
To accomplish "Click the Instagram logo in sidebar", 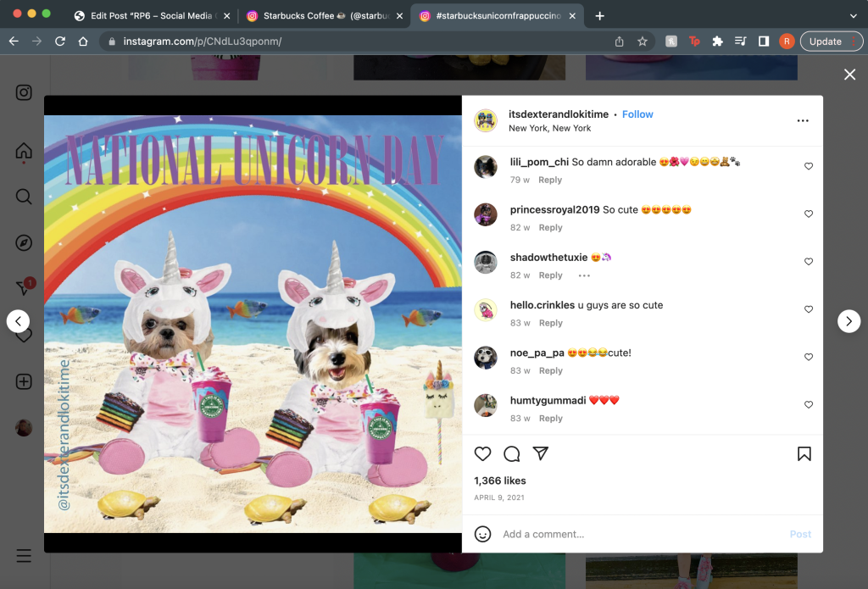I will (x=24, y=92).
